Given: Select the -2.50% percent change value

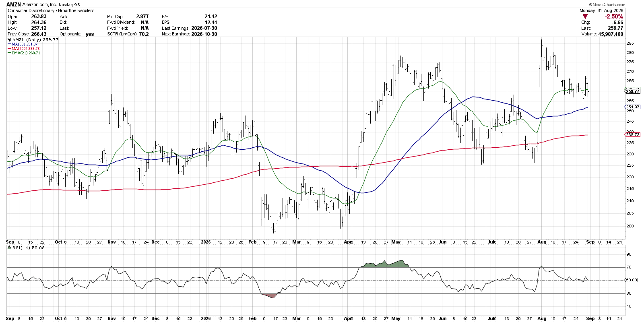Looking at the screenshot, I should [614, 17].
